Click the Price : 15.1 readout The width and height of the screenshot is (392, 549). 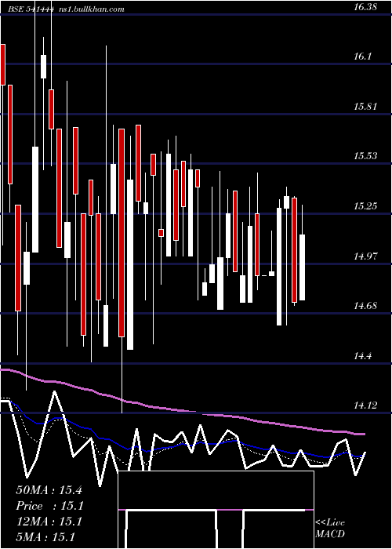49,506
